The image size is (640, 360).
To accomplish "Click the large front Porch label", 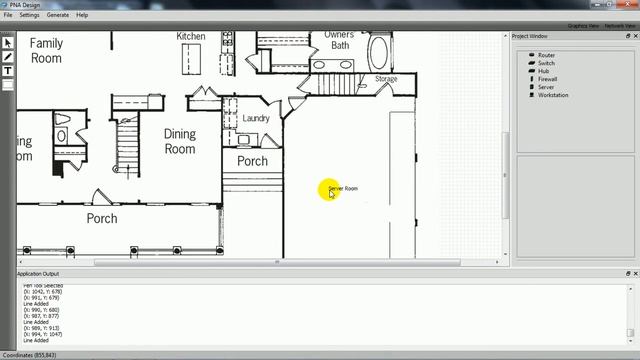I will (x=102, y=218).
